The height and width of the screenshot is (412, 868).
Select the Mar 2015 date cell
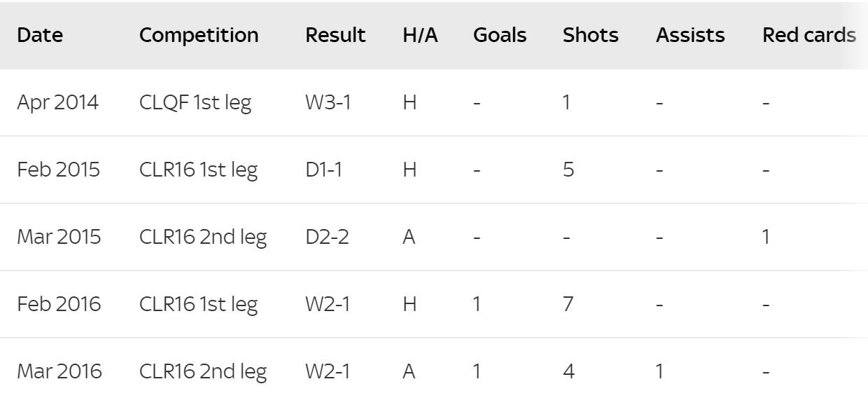tap(59, 238)
